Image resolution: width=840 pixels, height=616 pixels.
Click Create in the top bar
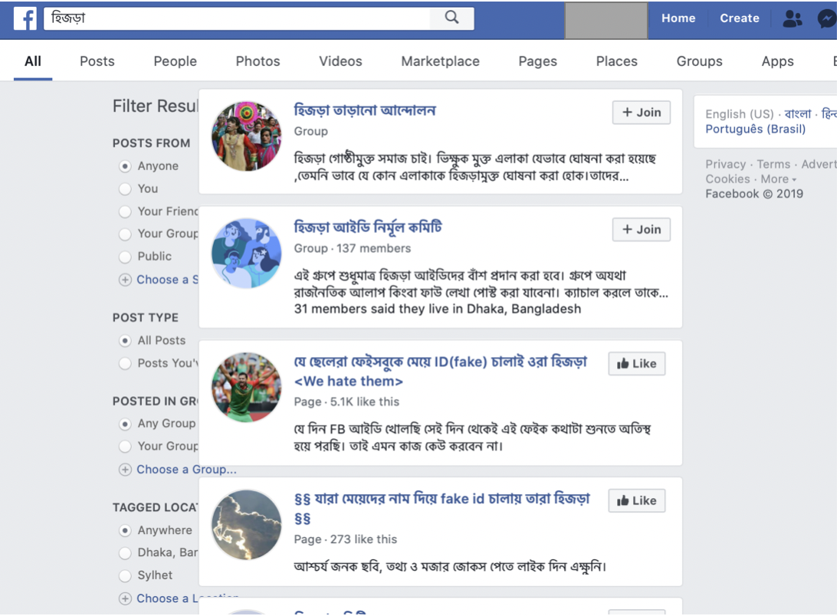740,18
